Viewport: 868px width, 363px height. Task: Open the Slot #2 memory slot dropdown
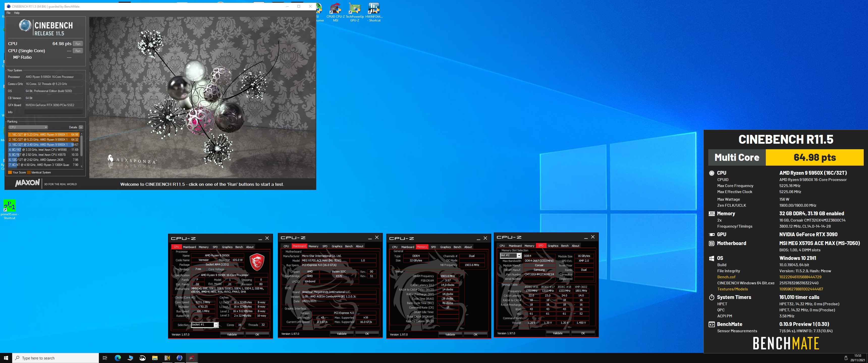(510, 256)
